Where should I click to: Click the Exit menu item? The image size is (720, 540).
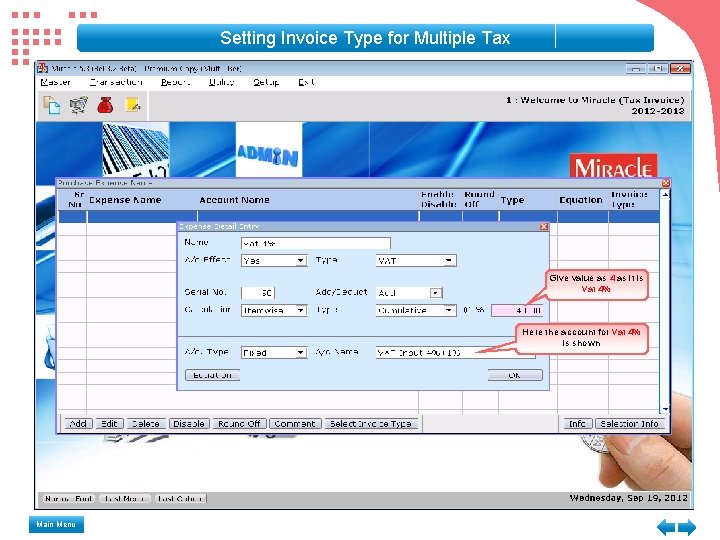(306, 82)
